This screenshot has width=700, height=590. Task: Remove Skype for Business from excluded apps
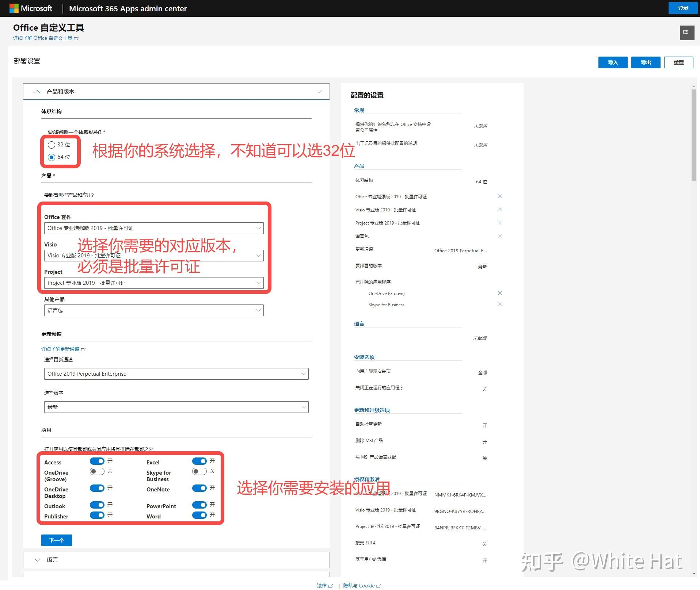pos(500,304)
